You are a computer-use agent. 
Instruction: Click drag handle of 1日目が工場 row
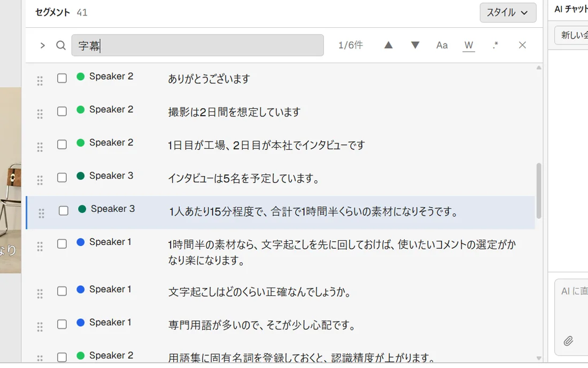point(40,147)
